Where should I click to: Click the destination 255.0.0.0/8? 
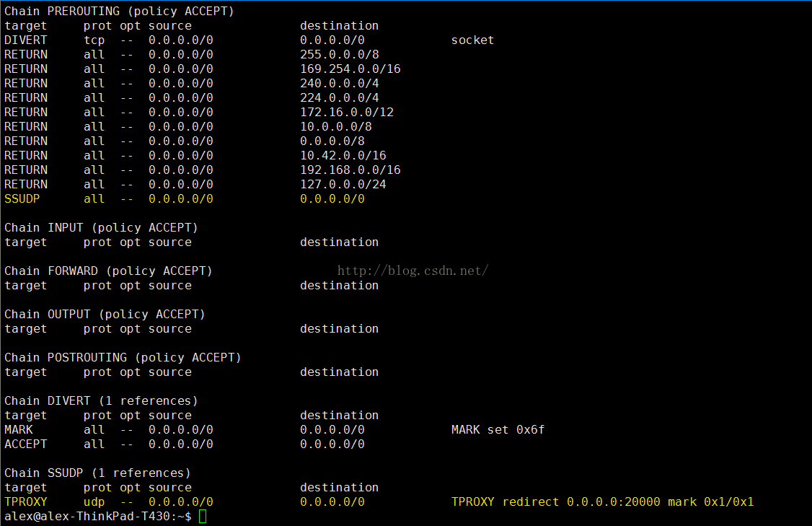pyautogui.click(x=339, y=55)
